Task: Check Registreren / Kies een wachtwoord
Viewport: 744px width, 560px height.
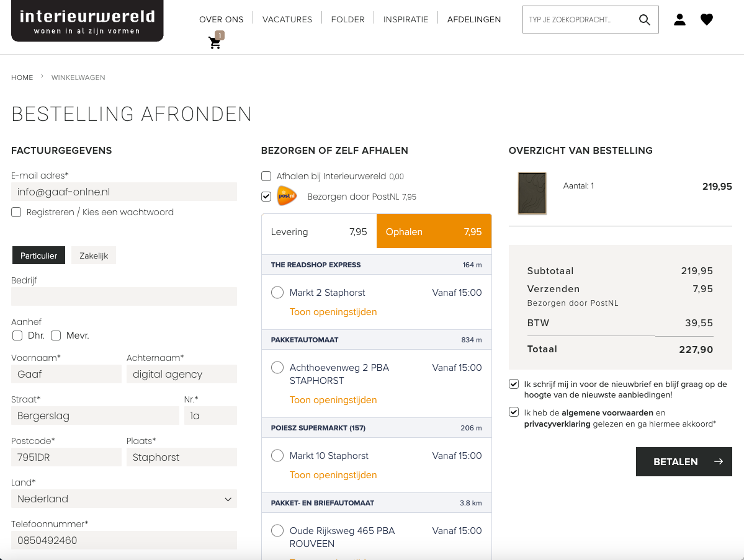Action: [x=16, y=212]
